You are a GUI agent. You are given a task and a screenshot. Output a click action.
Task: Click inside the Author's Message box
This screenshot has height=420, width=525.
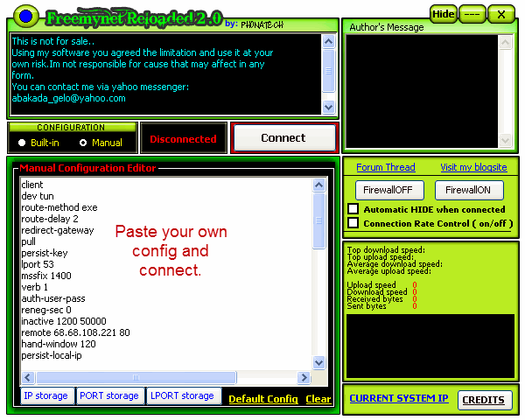point(422,91)
